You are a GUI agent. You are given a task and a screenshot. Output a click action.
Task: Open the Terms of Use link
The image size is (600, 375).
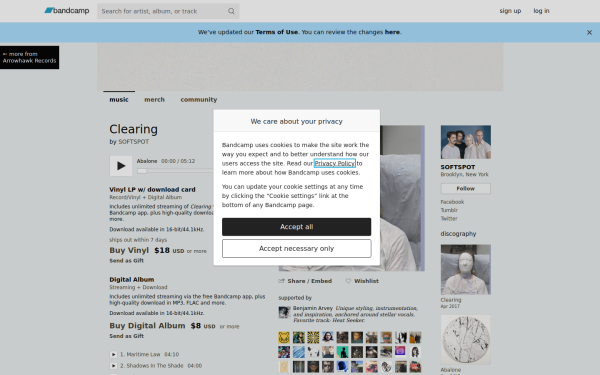tap(277, 32)
